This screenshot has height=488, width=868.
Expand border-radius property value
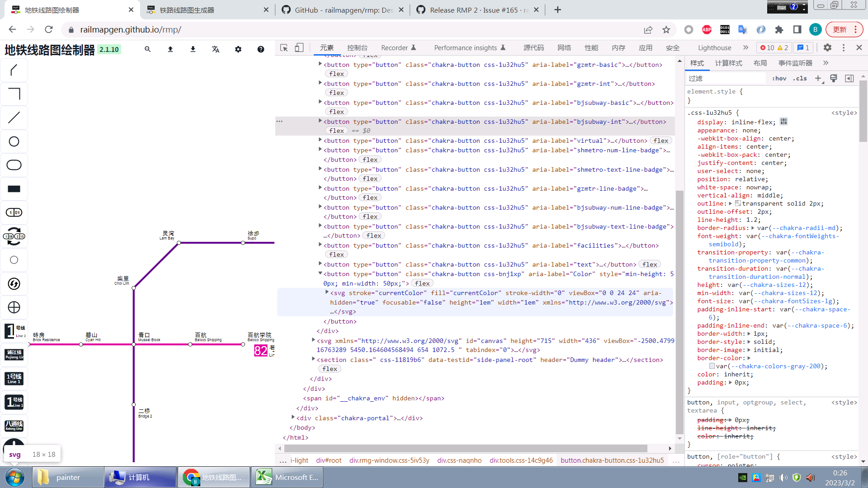pos(753,228)
